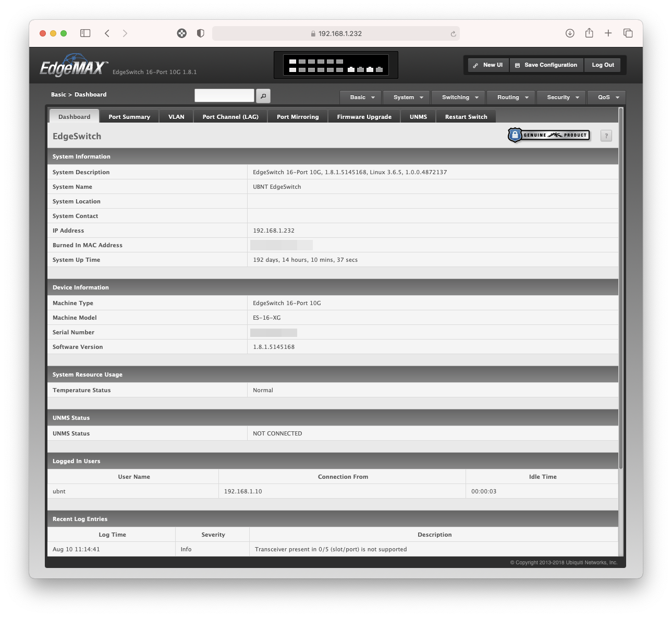Click Log Out
The height and width of the screenshot is (617, 672).
603,65
